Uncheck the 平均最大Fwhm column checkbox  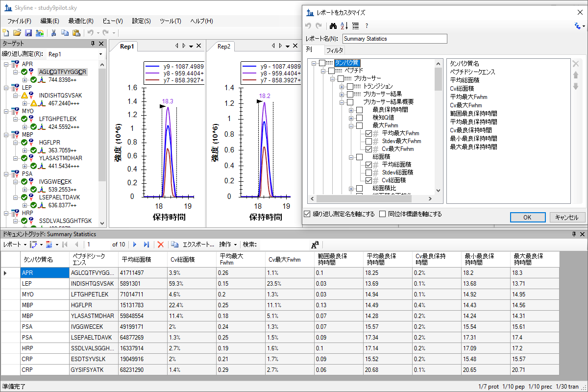(369, 133)
